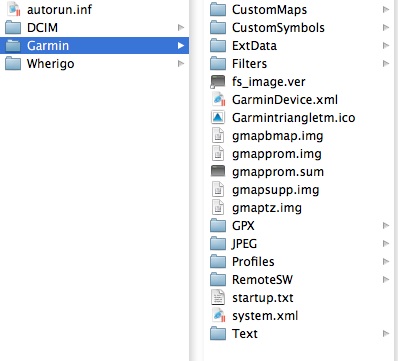
Task: Expand the Text folder arrow
Action: pyautogui.click(x=386, y=333)
